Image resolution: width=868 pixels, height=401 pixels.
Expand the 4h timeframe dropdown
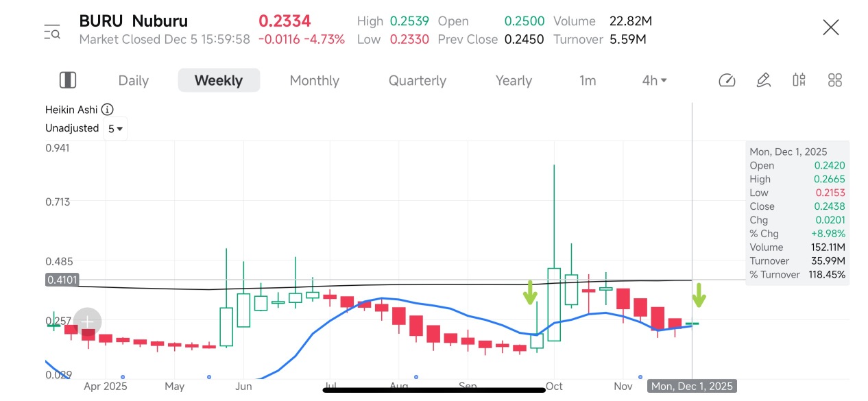654,80
